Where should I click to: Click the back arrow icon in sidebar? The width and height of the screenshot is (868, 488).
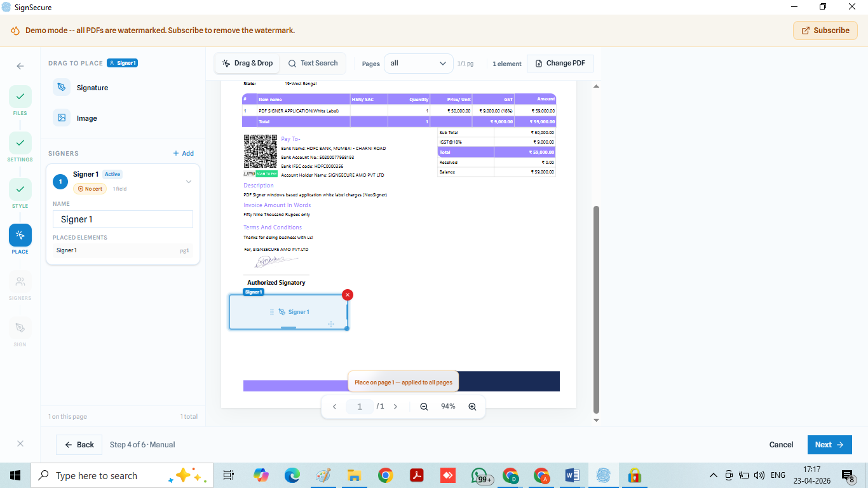coord(20,66)
